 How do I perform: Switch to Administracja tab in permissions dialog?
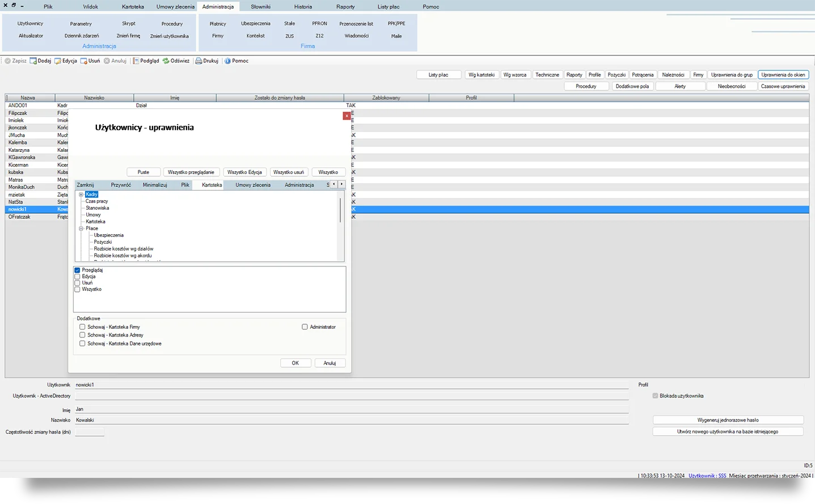(x=299, y=185)
